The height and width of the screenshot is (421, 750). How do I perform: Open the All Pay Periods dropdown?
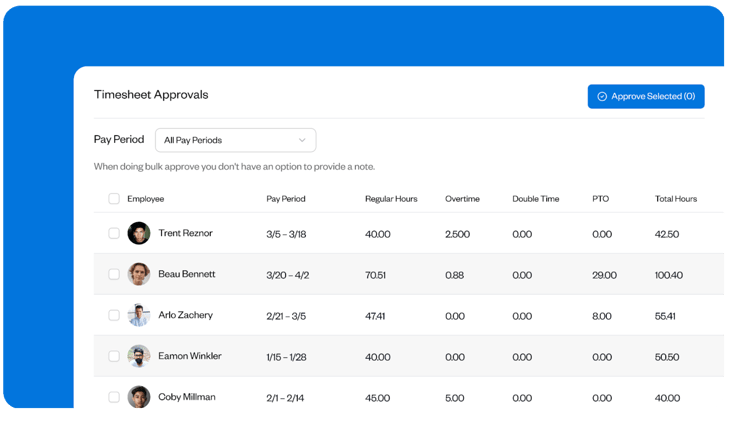point(235,140)
